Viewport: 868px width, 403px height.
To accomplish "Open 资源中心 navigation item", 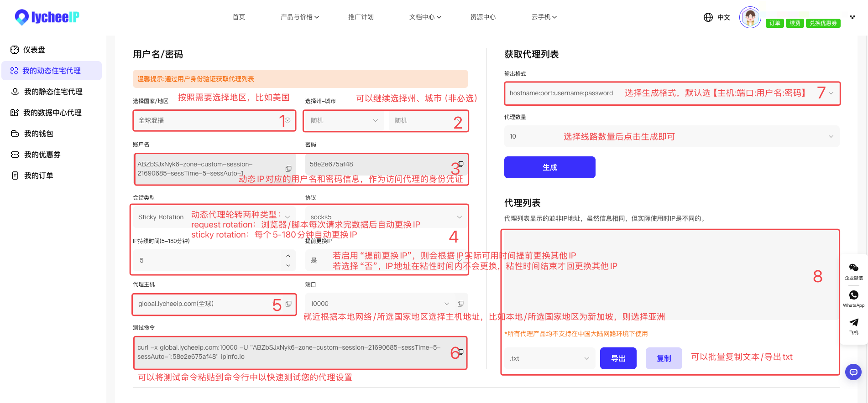I will click(483, 17).
